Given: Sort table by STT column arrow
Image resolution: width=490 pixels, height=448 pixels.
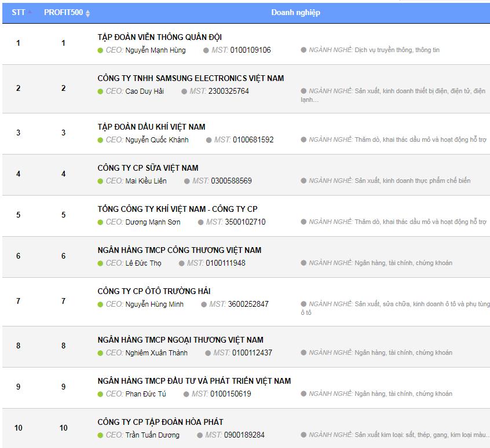Looking at the screenshot, I should coord(30,12).
